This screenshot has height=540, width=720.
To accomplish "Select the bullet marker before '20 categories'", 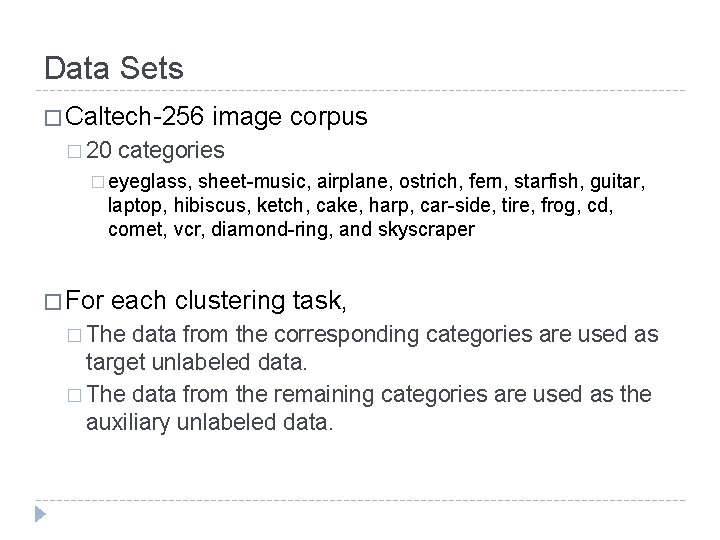I will tap(73, 151).
